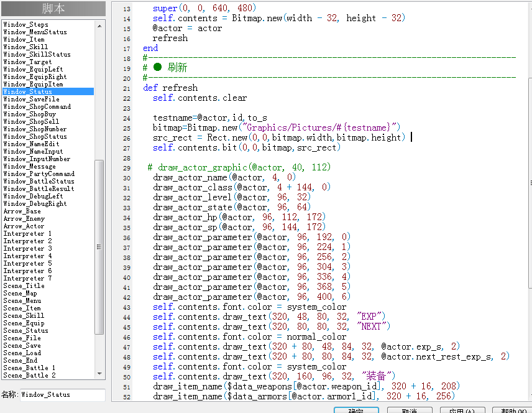Open the Window_NameEdit script
The width and height of the screenshot is (532, 413).
click(31, 144)
